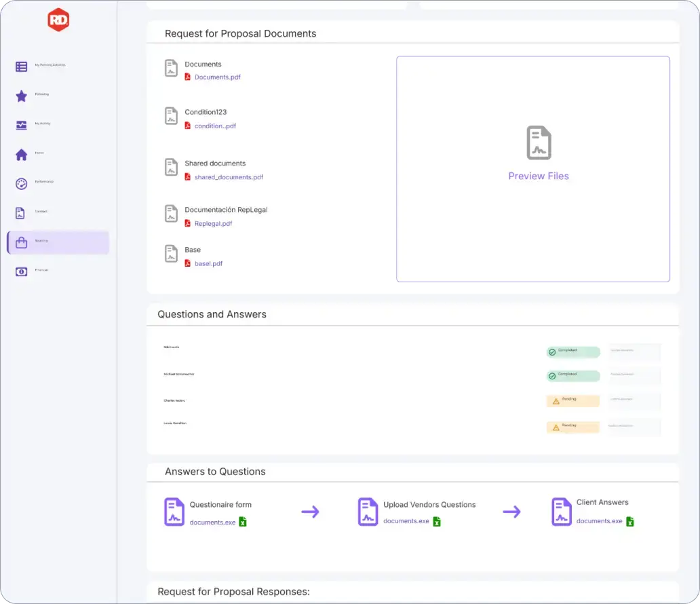Viewport: 700px width, 604px height.
Task: Select the Michael Schumacher name
Action: [x=179, y=375]
